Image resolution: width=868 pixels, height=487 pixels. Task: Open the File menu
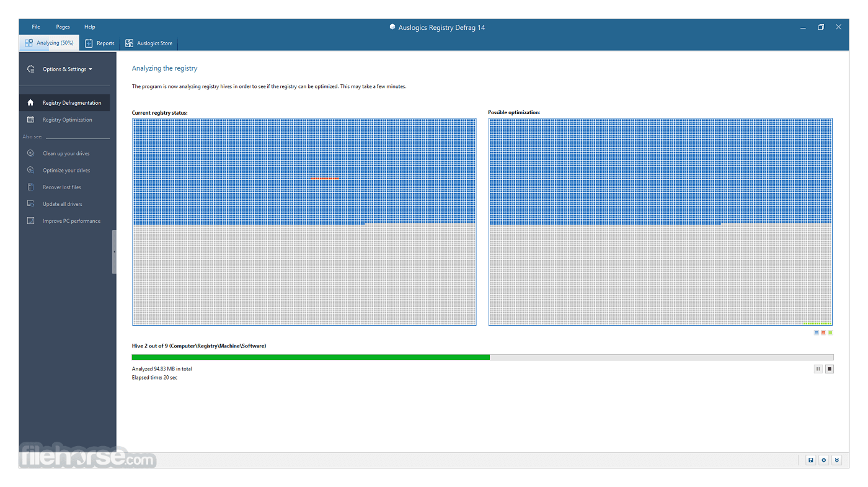coord(36,27)
